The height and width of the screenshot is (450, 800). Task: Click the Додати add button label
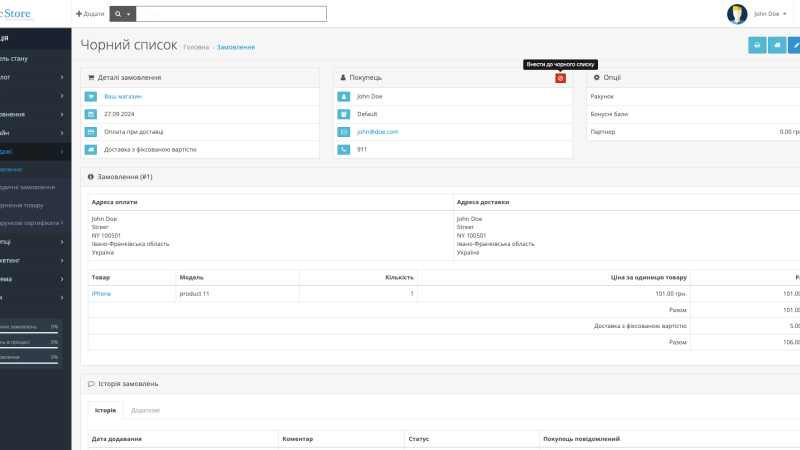click(x=94, y=14)
